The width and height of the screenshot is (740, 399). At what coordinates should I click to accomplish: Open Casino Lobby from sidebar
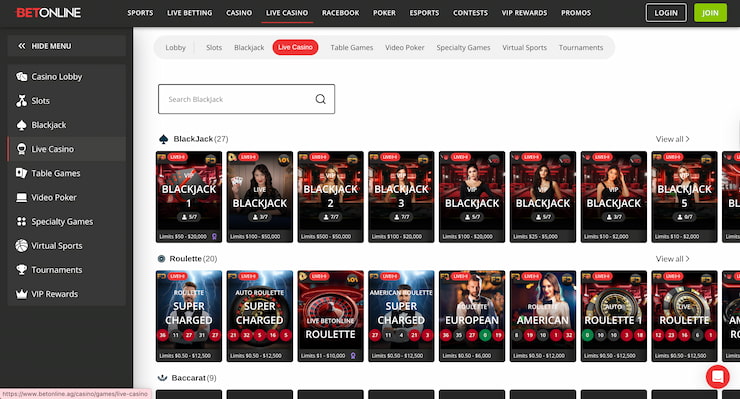point(67,76)
